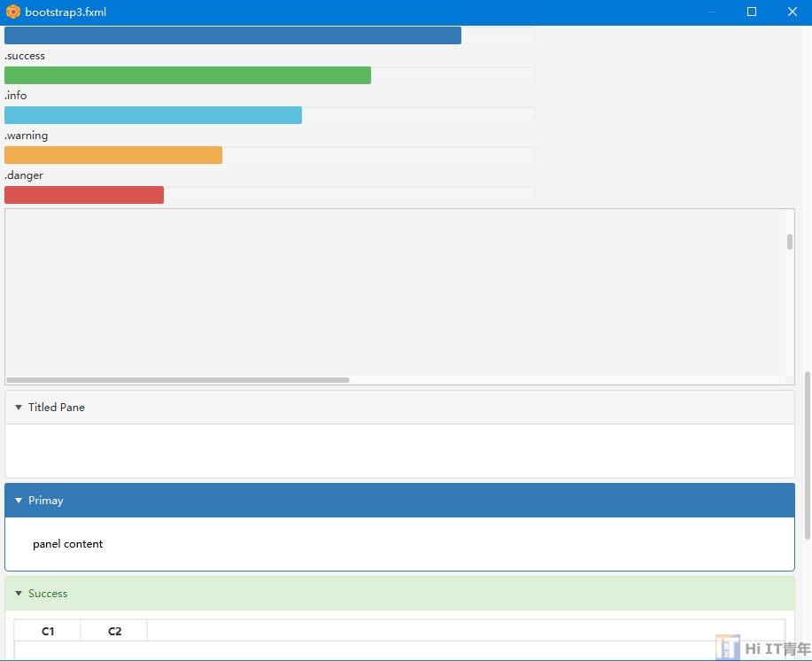Collapse the Success panel arrow
This screenshot has width=812, height=661.
click(x=19, y=594)
